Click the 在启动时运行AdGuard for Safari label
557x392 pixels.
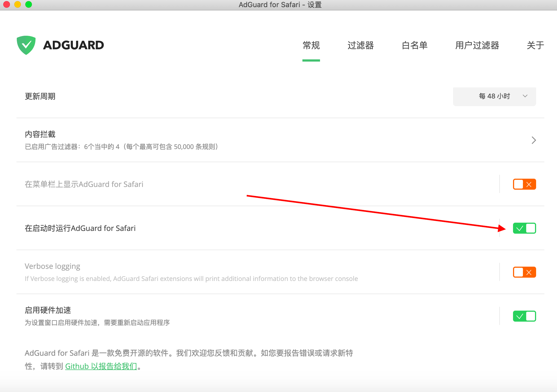pyautogui.click(x=80, y=228)
